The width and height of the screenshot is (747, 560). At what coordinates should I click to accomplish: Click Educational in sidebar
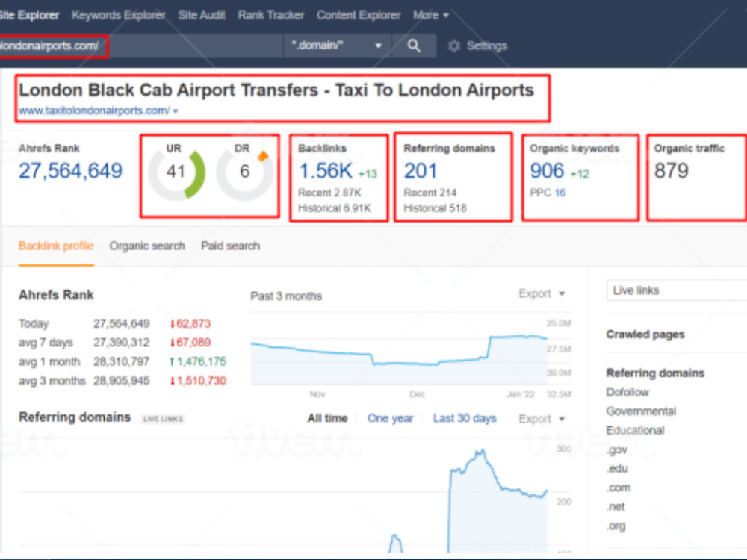[x=635, y=431]
